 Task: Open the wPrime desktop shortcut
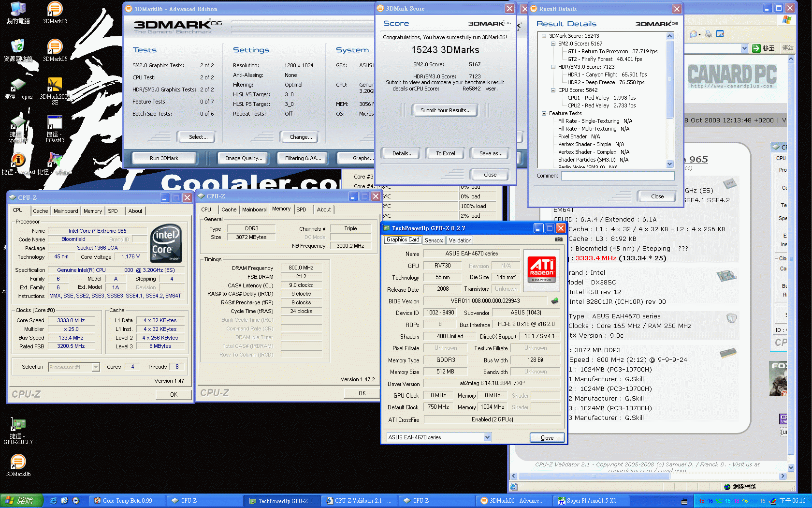click(55, 164)
